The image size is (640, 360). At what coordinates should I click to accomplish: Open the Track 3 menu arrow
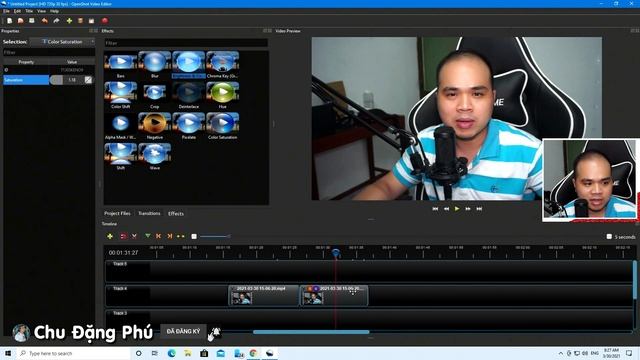click(109, 313)
